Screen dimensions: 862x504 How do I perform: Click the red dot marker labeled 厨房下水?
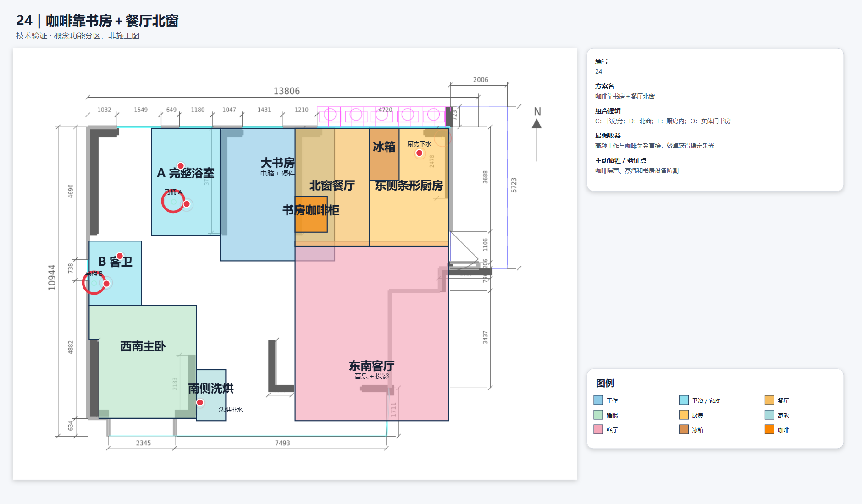[419, 153]
